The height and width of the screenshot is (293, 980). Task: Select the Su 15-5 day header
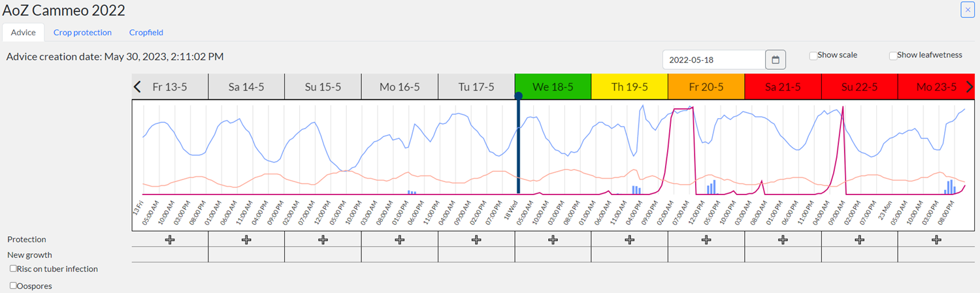[323, 87]
